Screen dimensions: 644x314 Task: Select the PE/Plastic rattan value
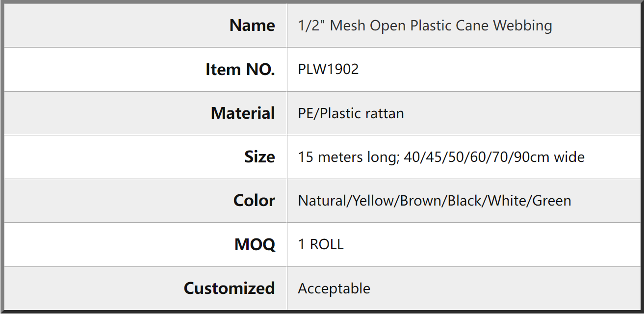[x=351, y=113]
